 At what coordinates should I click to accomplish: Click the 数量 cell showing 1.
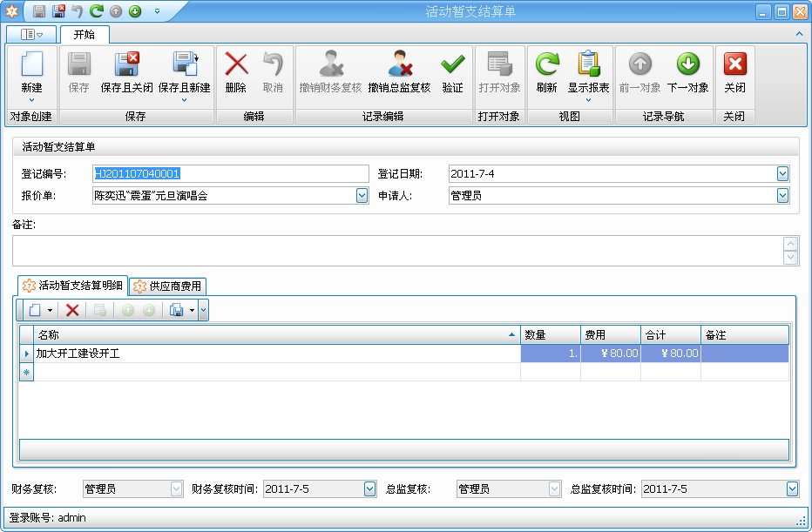click(x=551, y=354)
